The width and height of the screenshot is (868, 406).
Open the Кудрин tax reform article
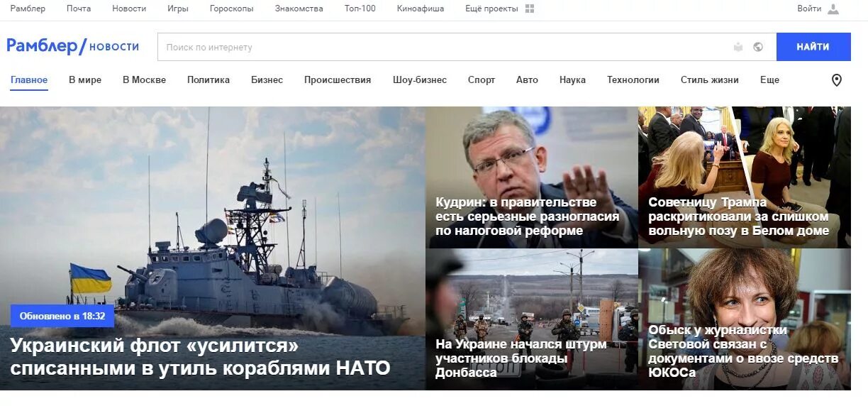click(x=528, y=216)
